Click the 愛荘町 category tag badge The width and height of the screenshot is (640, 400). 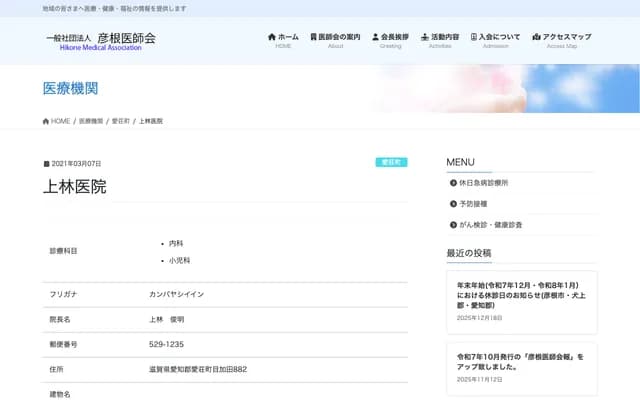pos(390,162)
